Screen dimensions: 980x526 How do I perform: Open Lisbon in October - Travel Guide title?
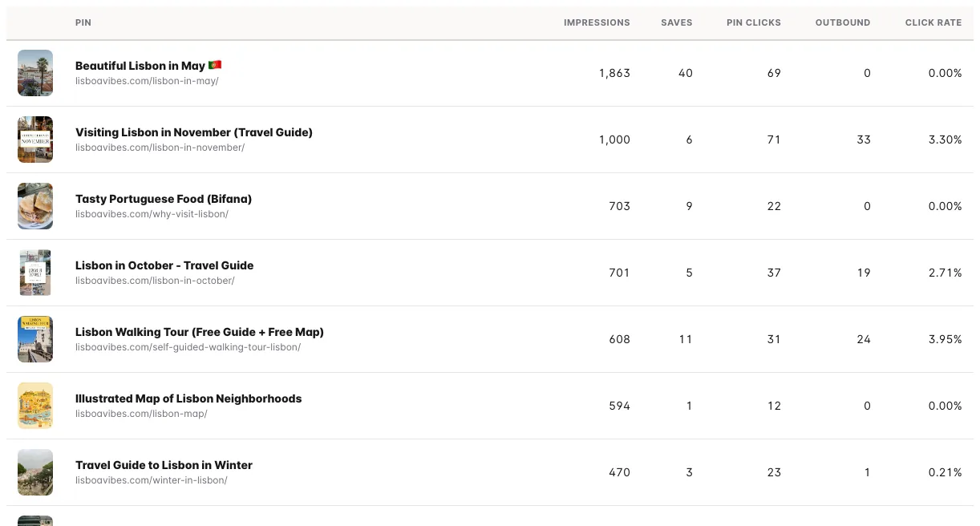coord(164,265)
